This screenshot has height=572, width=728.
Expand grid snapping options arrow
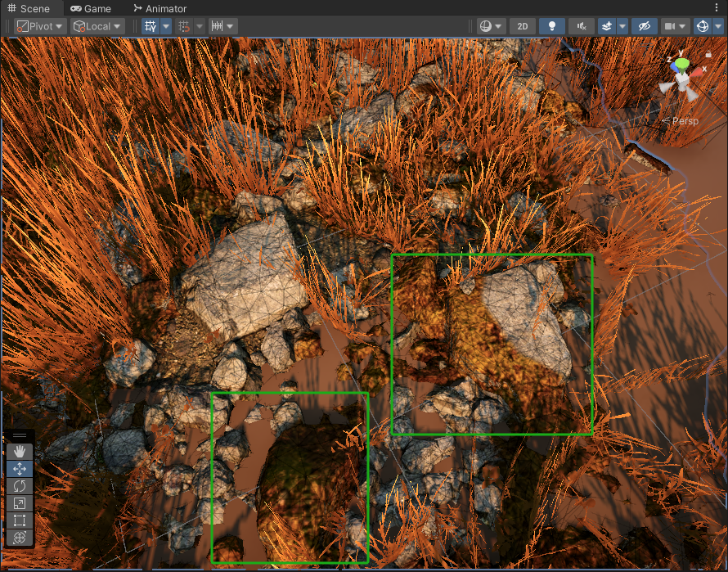tap(200, 26)
